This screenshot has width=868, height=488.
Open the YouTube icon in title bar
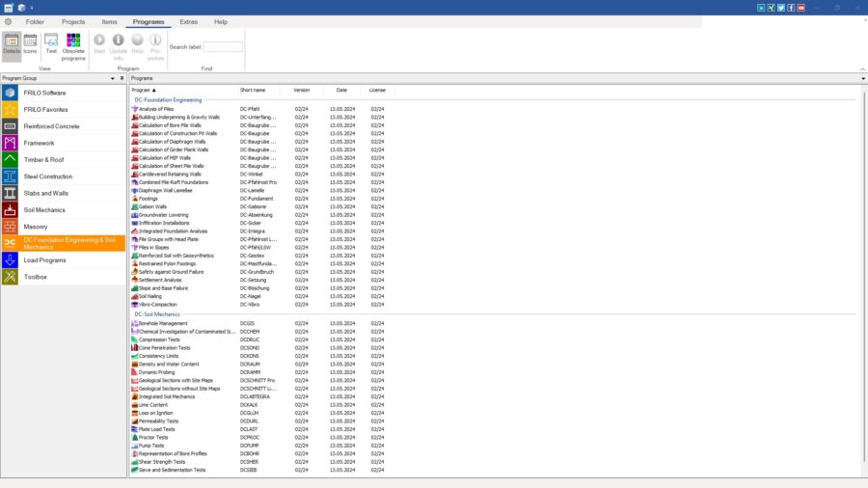point(801,8)
